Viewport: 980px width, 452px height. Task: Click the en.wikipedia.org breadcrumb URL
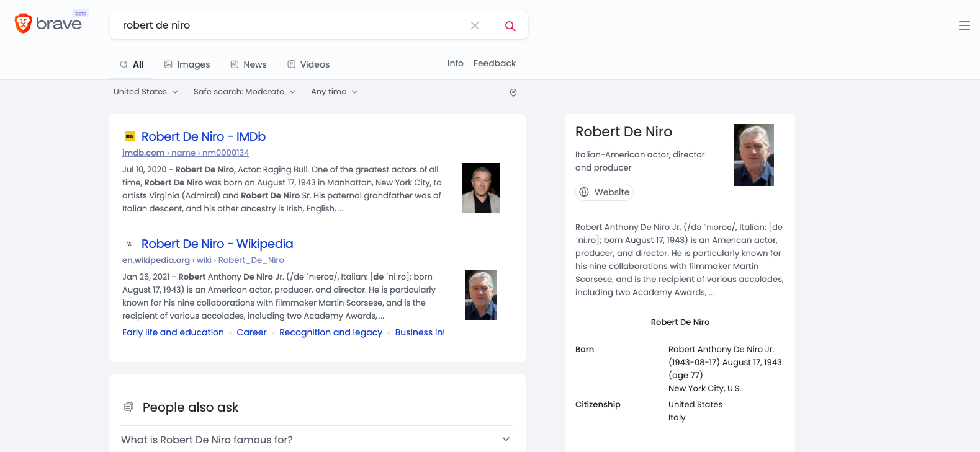click(x=203, y=260)
